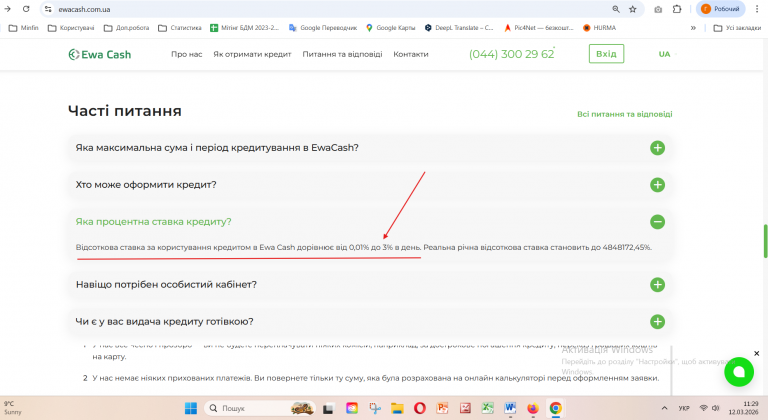
Task: Open Як отримати кредит menu item
Action: tap(252, 54)
